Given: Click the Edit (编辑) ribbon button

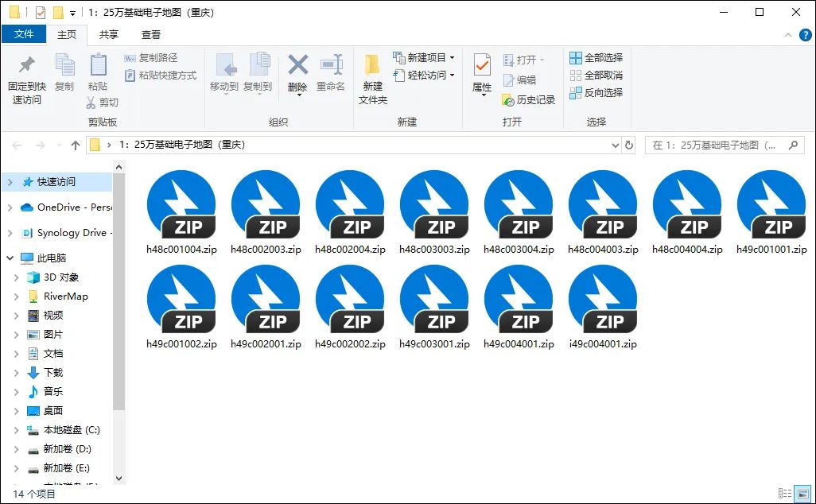Looking at the screenshot, I should point(520,80).
